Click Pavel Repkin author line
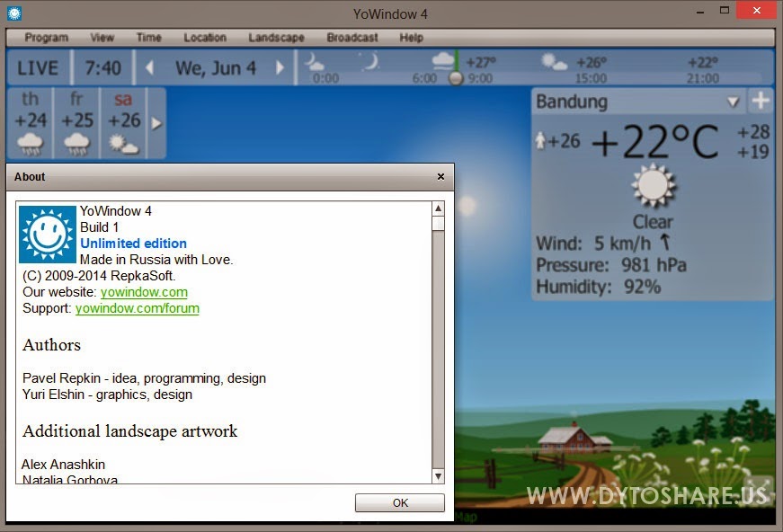The width and height of the screenshot is (783, 532). (144, 378)
